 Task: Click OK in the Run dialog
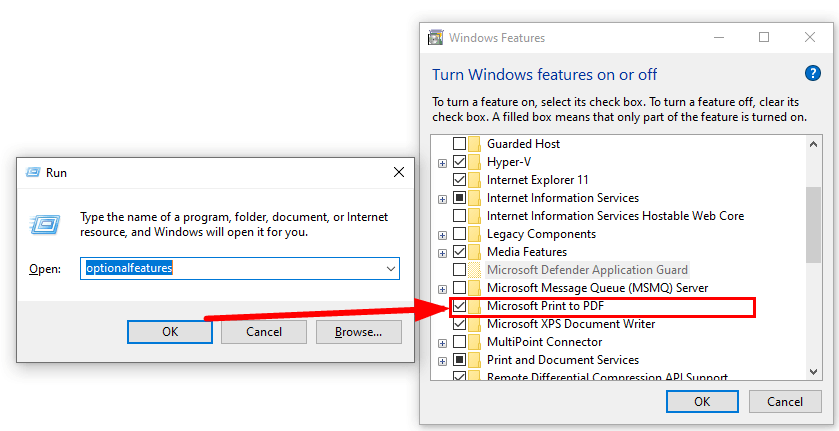(x=170, y=332)
